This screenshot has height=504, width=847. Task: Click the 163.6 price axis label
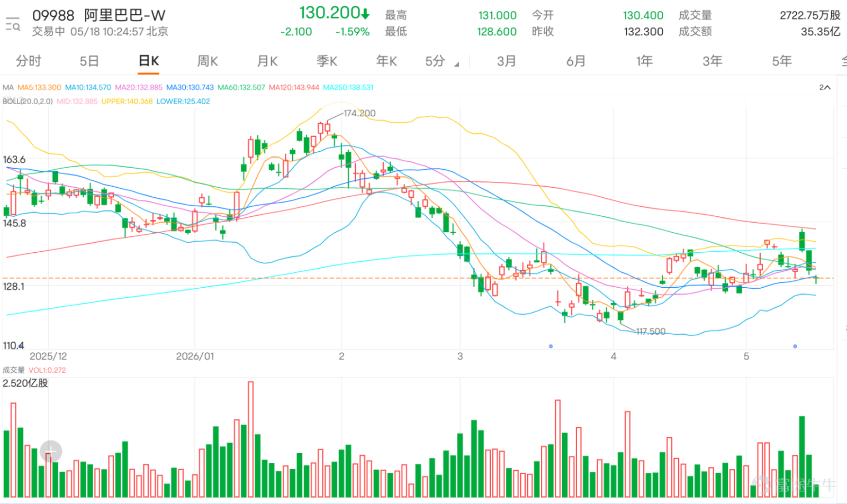tap(14, 159)
